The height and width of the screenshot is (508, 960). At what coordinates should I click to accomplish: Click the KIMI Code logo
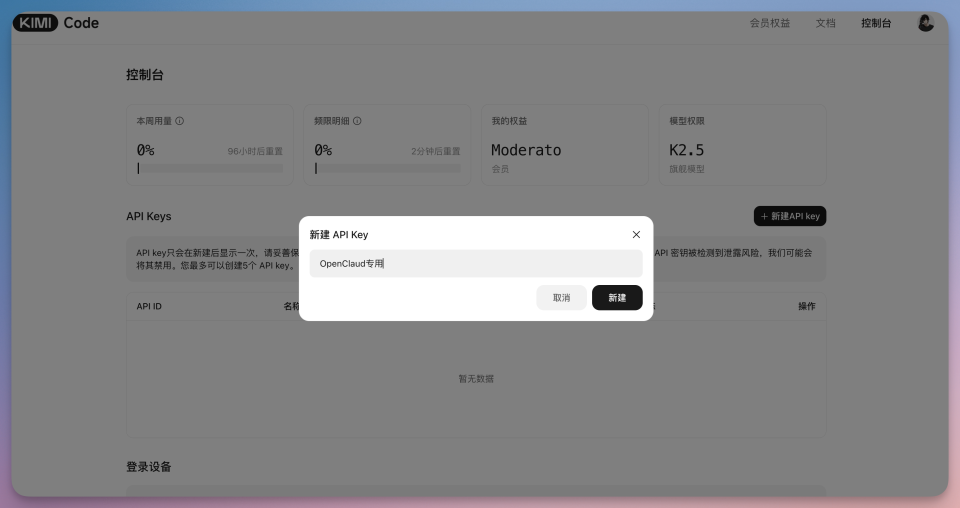(x=56, y=23)
